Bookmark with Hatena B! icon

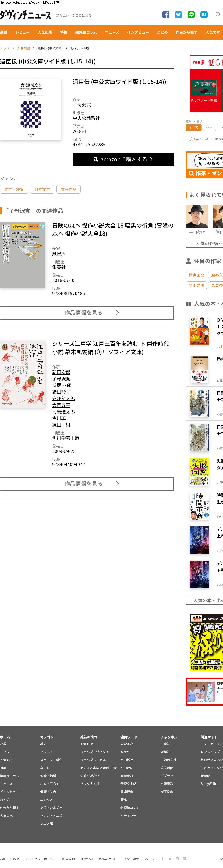(204, 15)
